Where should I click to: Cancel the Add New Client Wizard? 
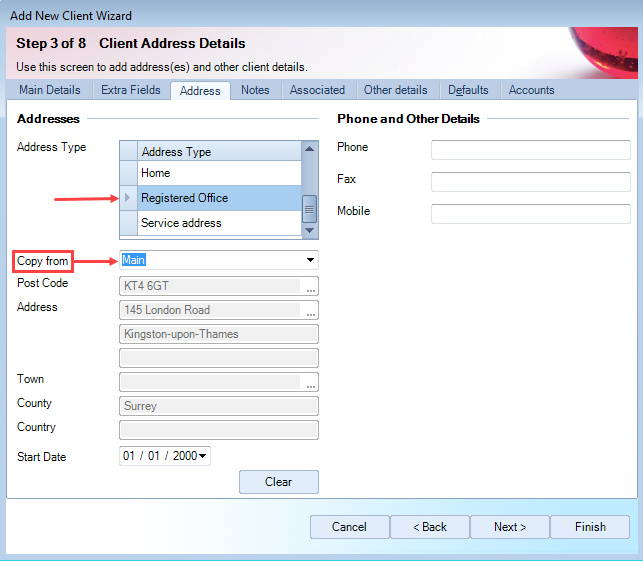pos(349,527)
